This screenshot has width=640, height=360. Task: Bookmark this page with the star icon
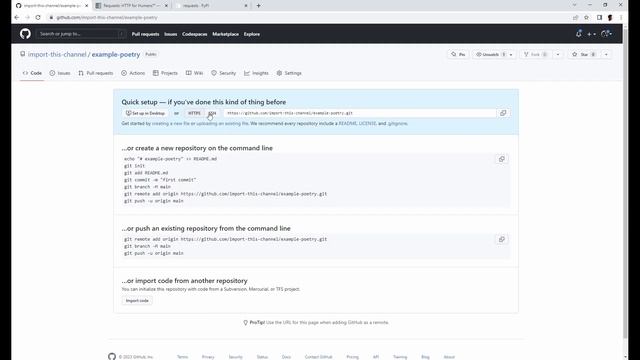[x=587, y=18]
